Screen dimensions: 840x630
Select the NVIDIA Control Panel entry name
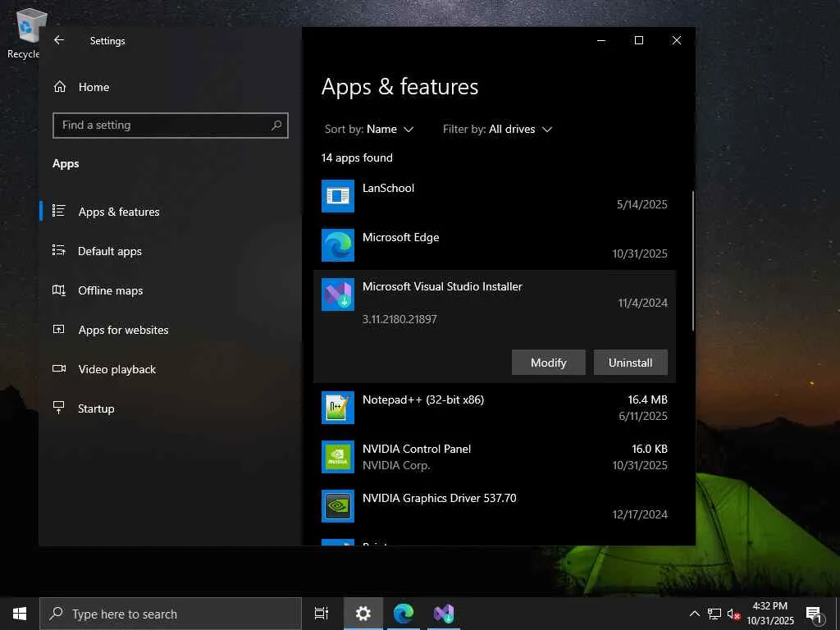click(x=417, y=449)
